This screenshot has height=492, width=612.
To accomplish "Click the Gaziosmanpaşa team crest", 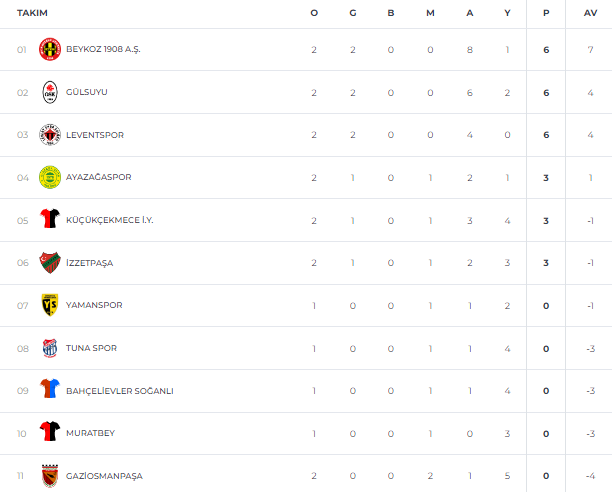I will 49,475.
